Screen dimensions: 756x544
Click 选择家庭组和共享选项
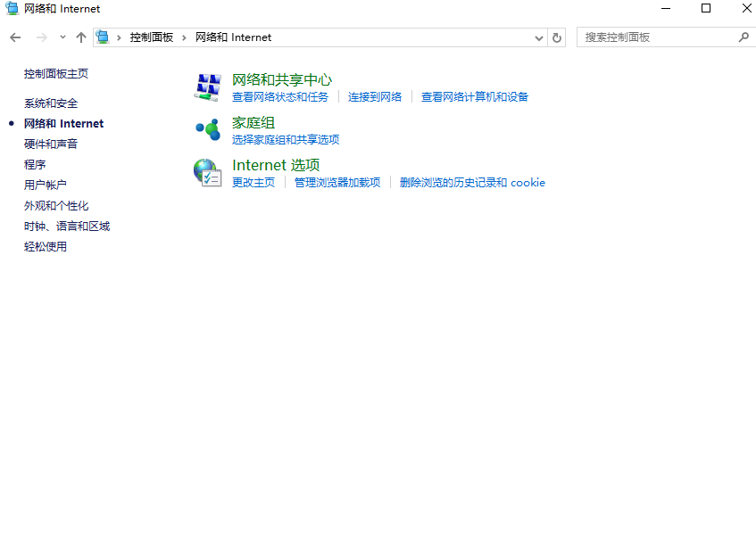coord(286,140)
